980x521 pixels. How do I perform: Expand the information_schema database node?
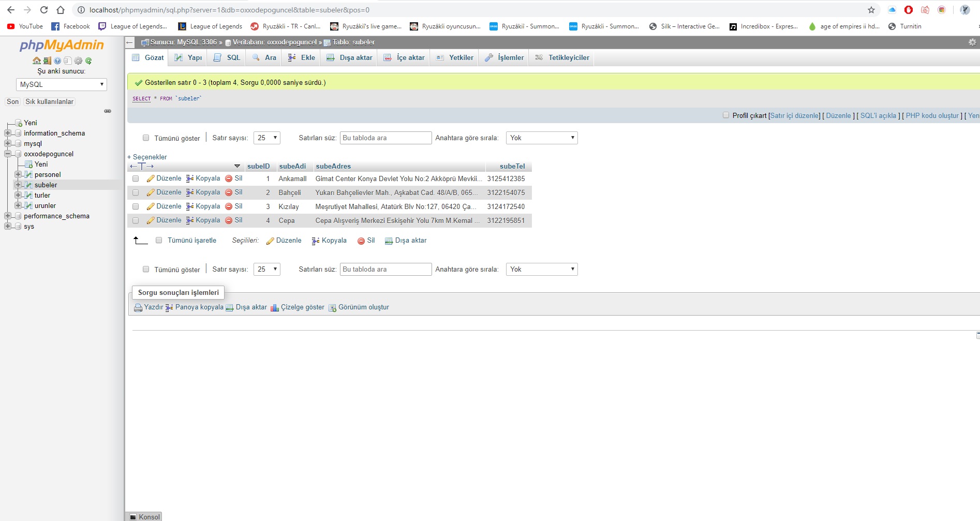8,133
